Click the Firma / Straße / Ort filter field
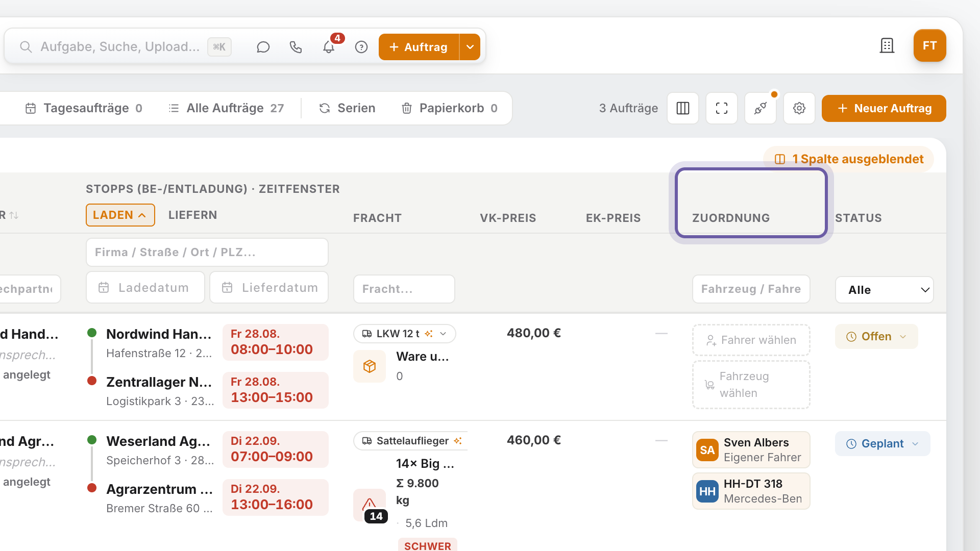The height and width of the screenshot is (551, 980). pos(207,253)
